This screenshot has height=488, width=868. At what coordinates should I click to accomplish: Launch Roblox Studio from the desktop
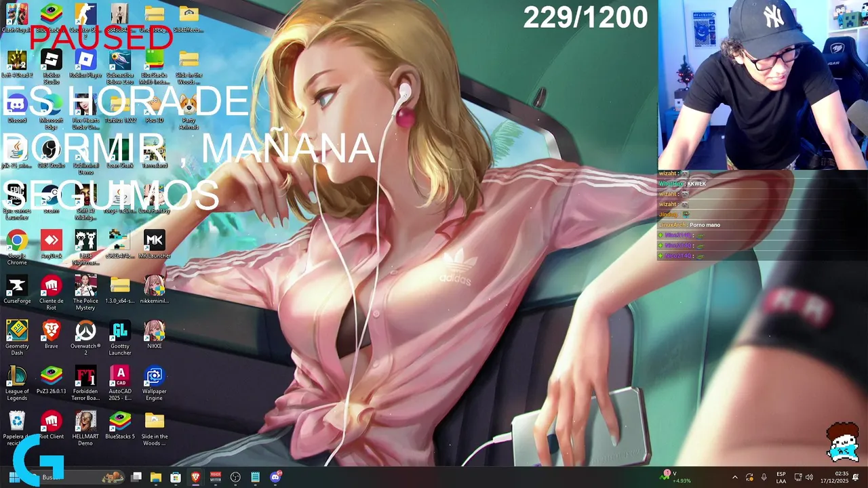click(x=52, y=67)
